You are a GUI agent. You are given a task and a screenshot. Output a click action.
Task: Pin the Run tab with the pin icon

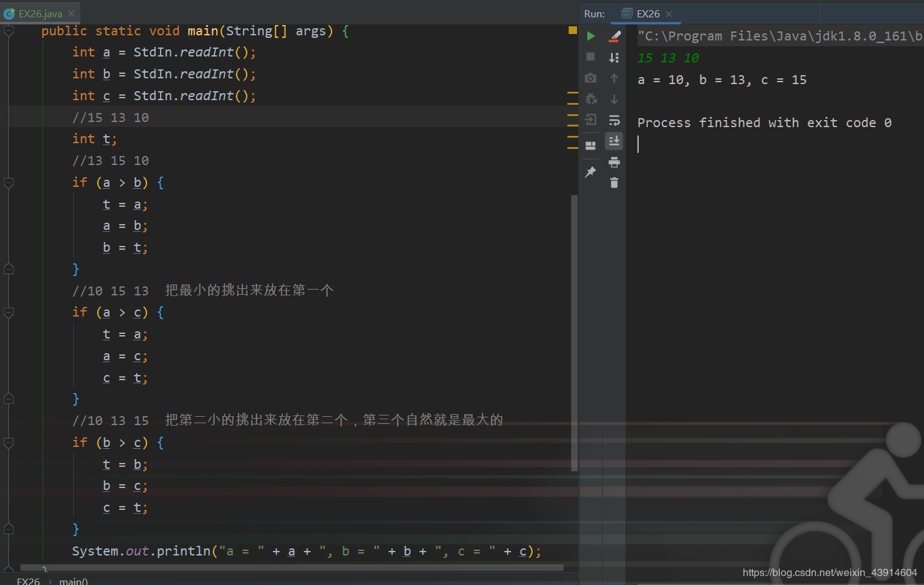(591, 171)
